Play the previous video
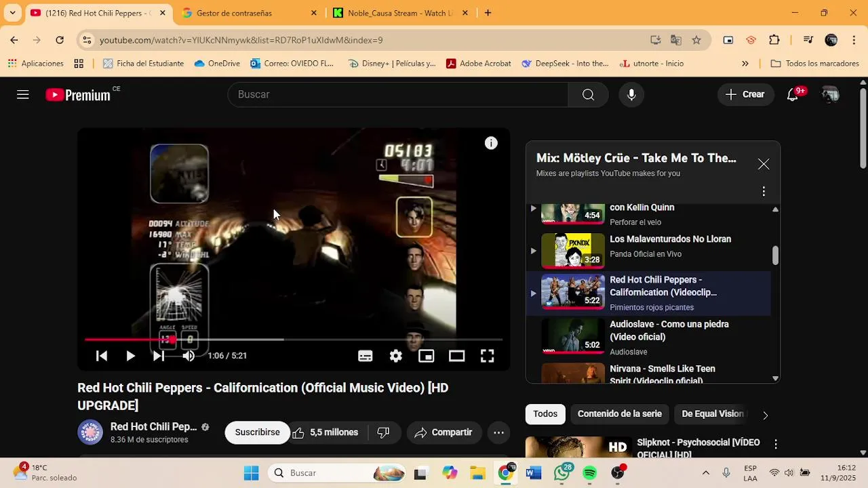 coord(102,356)
